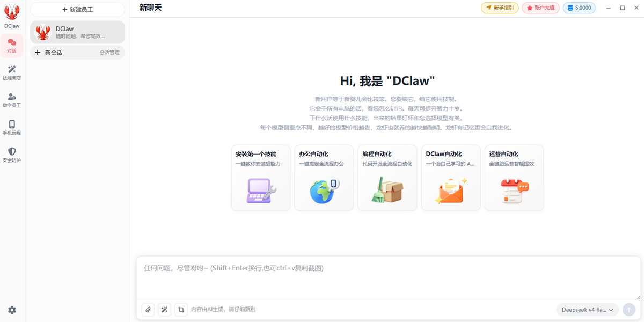Click the send arrow button
This screenshot has height=322, width=644.
tap(629, 310)
